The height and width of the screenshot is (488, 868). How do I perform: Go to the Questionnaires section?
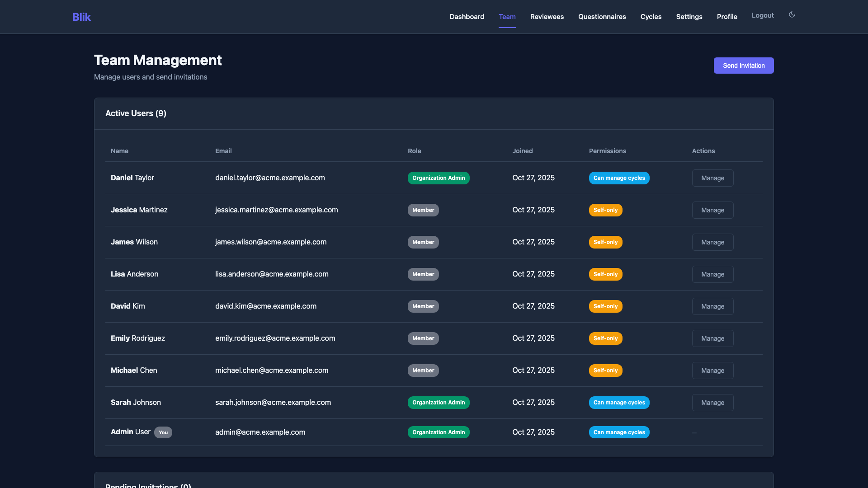point(602,17)
